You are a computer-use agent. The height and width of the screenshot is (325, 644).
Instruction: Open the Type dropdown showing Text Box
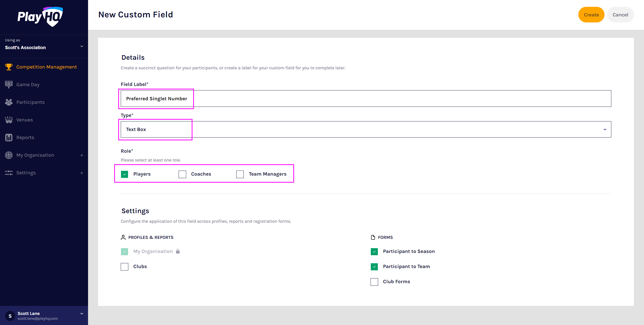click(366, 129)
